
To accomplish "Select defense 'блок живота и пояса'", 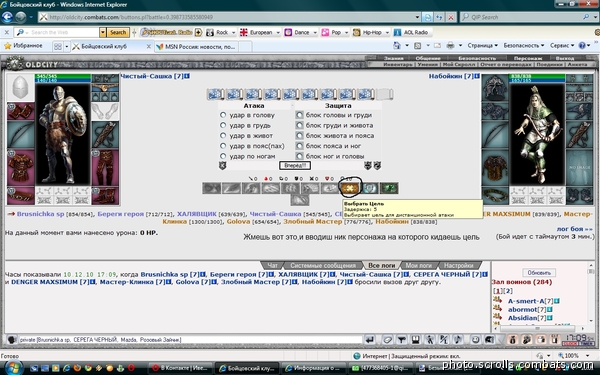I will coord(300,135).
